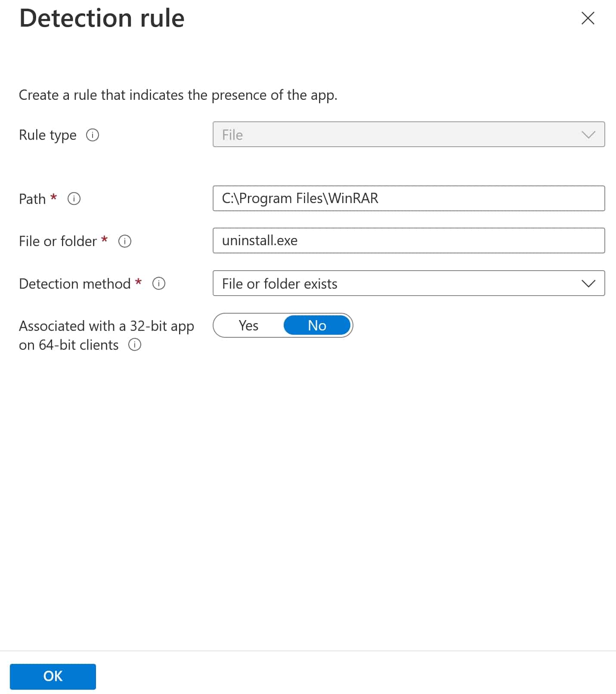The height and width of the screenshot is (694, 616).
Task: Click the X to close Detection rule panel
Action: 587,19
